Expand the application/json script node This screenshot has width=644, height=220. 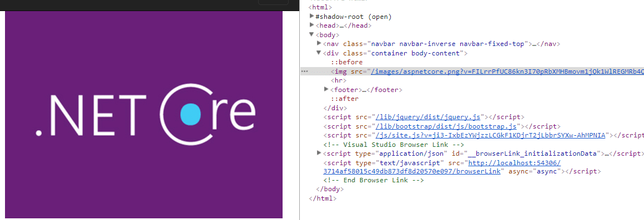tap(319, 153)
